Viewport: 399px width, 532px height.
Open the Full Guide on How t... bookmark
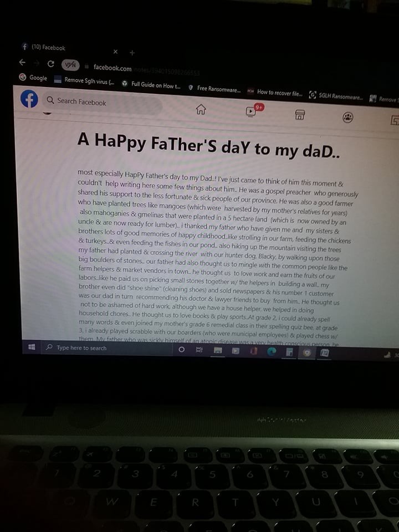point(151,85)
